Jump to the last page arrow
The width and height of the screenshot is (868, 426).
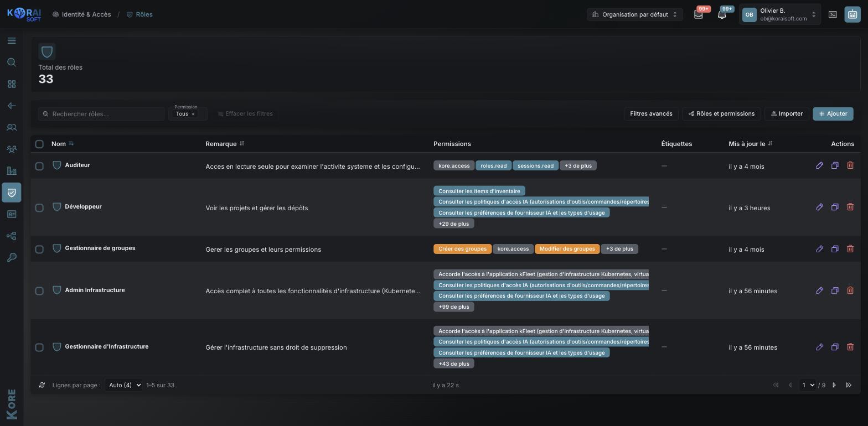(x=849, y=385)
